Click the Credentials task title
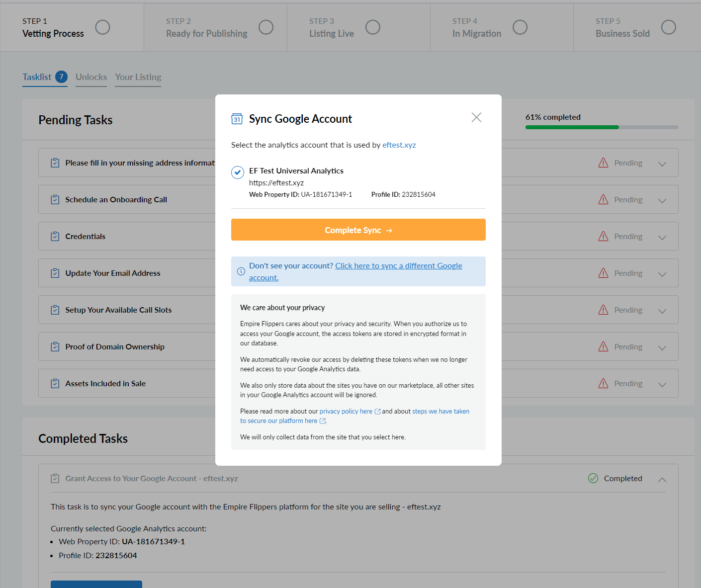701x588 pixels. [85, 236]
